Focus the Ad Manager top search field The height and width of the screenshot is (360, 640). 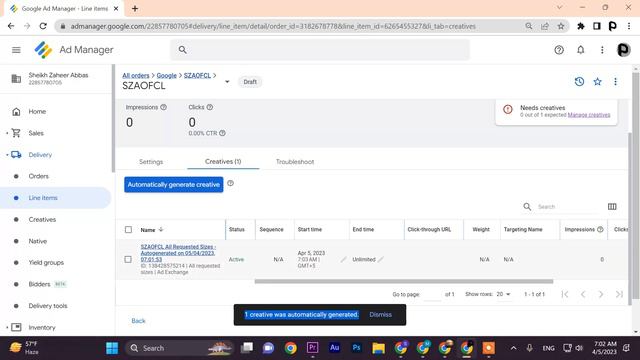pyautogui.click(x=320, y=50)
